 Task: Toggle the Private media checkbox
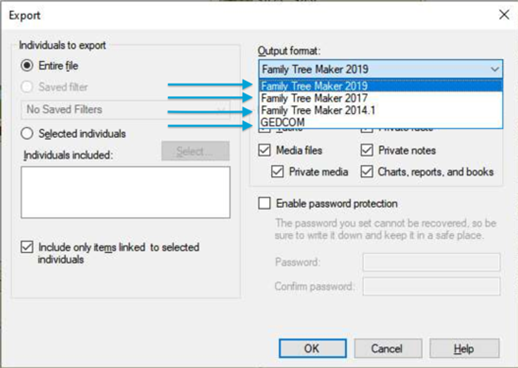pos(277,172)
